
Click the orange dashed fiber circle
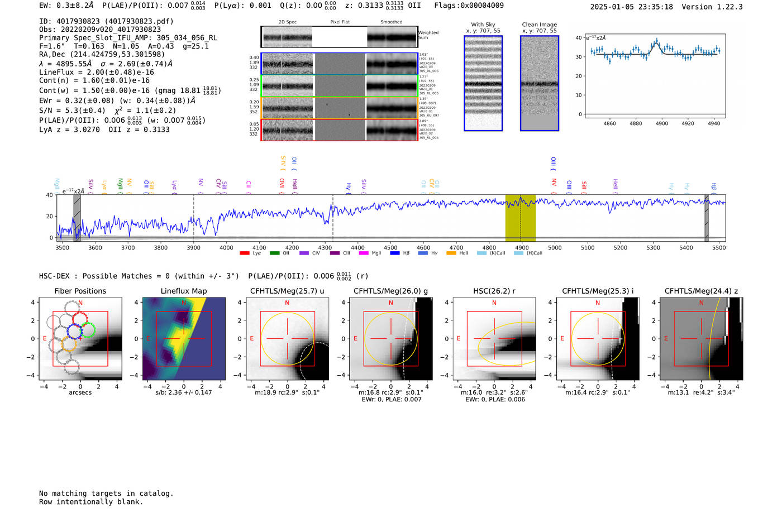(68, 343)
